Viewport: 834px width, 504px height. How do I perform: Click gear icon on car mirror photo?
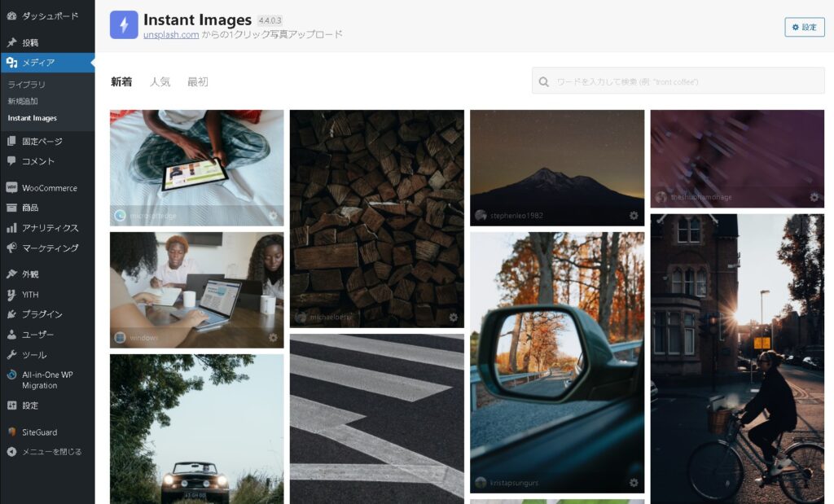(x=633, y=483)
